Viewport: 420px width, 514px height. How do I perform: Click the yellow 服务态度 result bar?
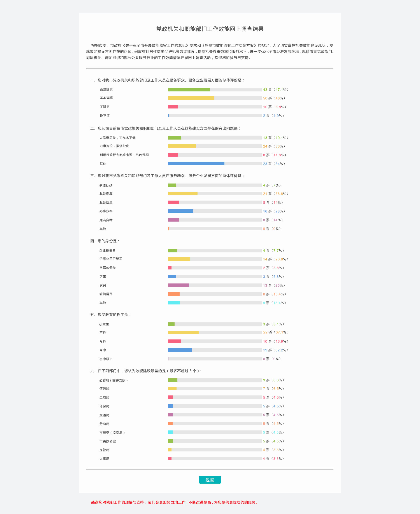click(183, 194)
